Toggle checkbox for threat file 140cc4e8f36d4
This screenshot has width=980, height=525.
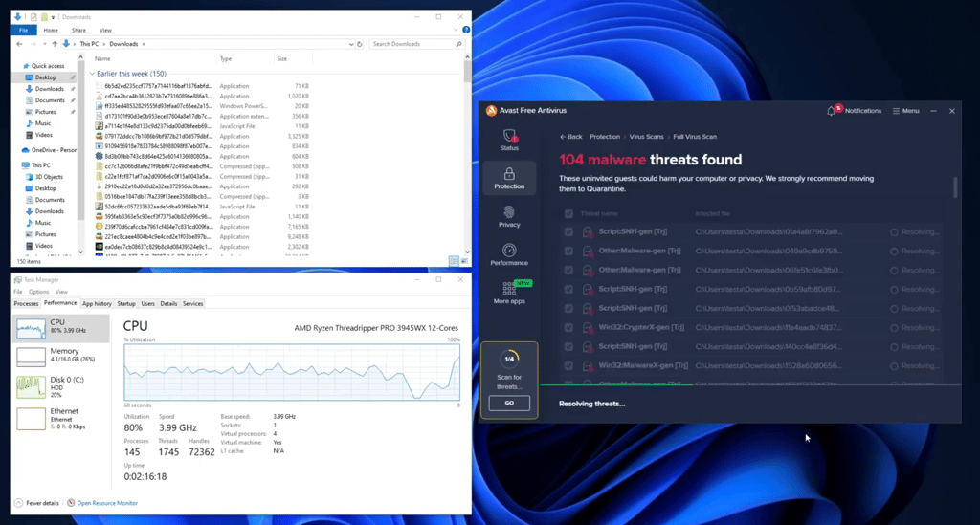click(568, 346)
